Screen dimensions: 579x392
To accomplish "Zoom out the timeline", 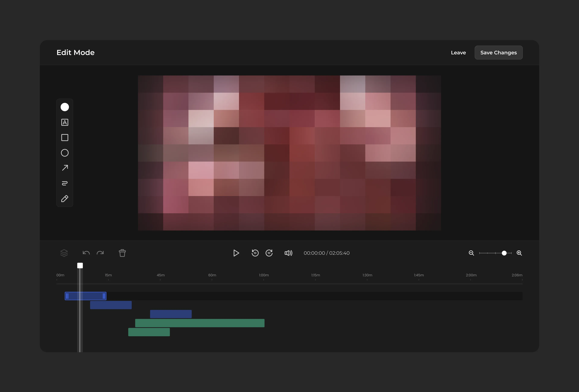I will (x=471, y=253).
